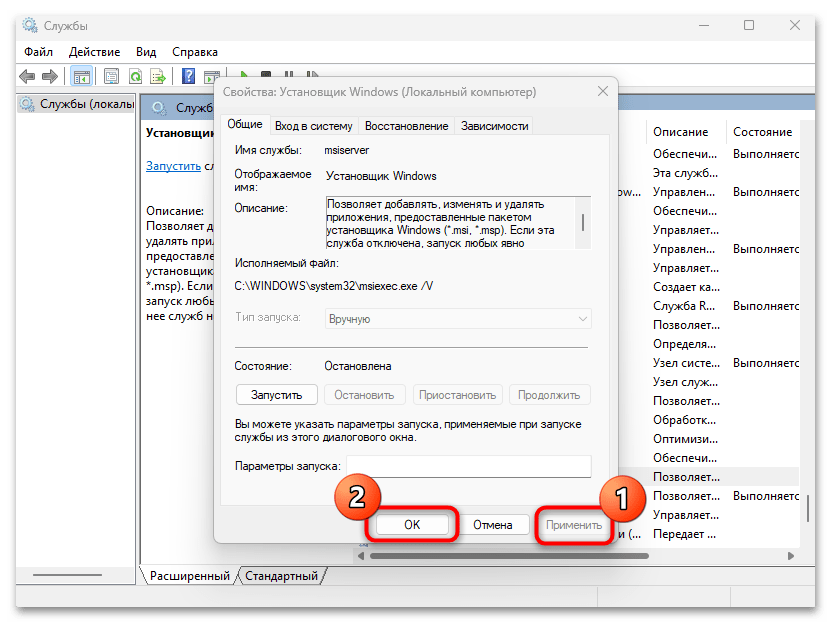Sort by the Состояние column header
The image size is (831, 623).
[762, 132]
